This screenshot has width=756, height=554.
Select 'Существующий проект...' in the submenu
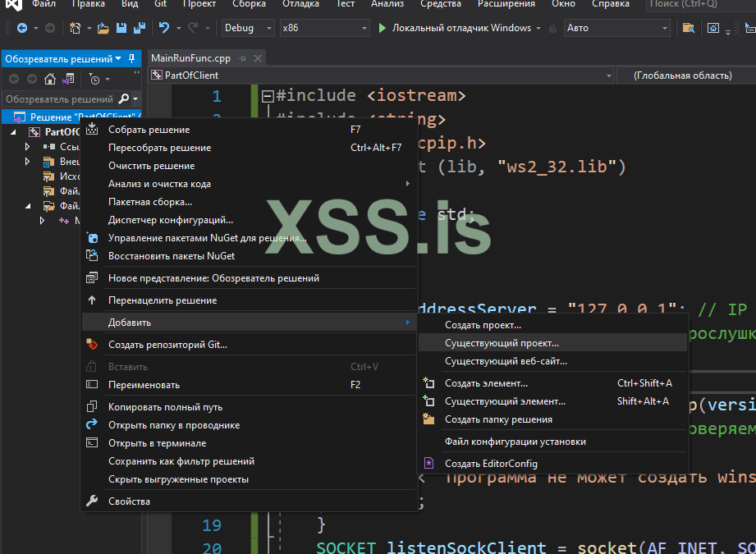(502, 343)
